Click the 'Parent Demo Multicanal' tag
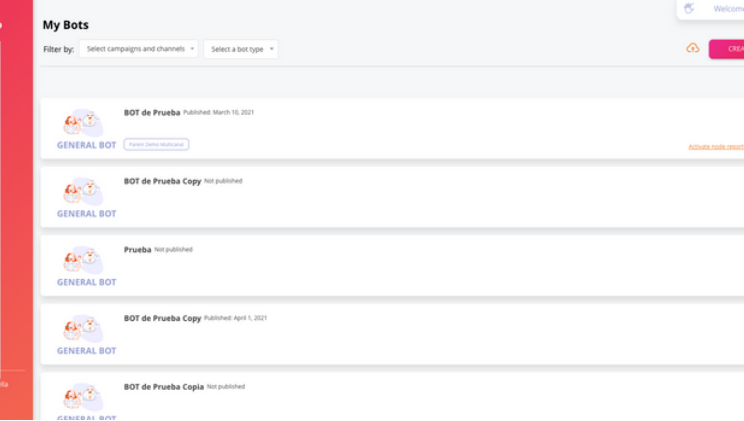The image size is (744, 421). coord(156,144)
